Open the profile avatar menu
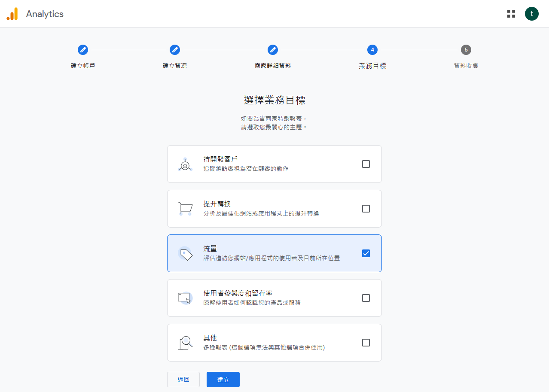 (x=531, y=13)
